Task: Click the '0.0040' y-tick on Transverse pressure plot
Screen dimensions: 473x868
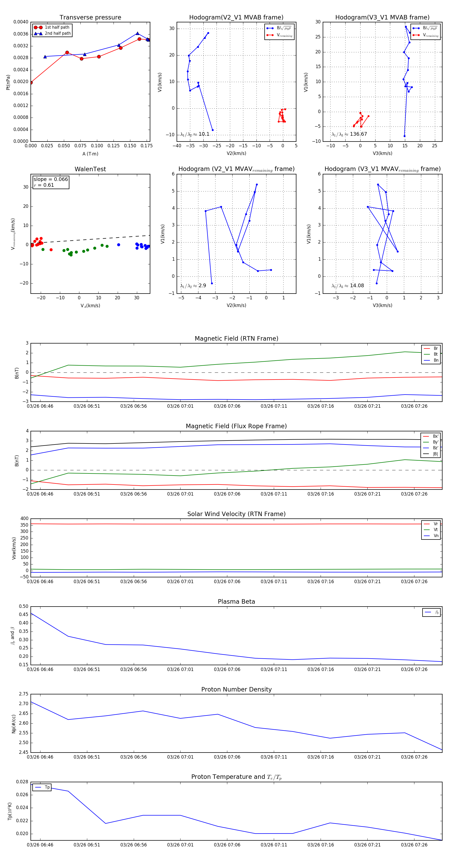Action: point(21,22)
